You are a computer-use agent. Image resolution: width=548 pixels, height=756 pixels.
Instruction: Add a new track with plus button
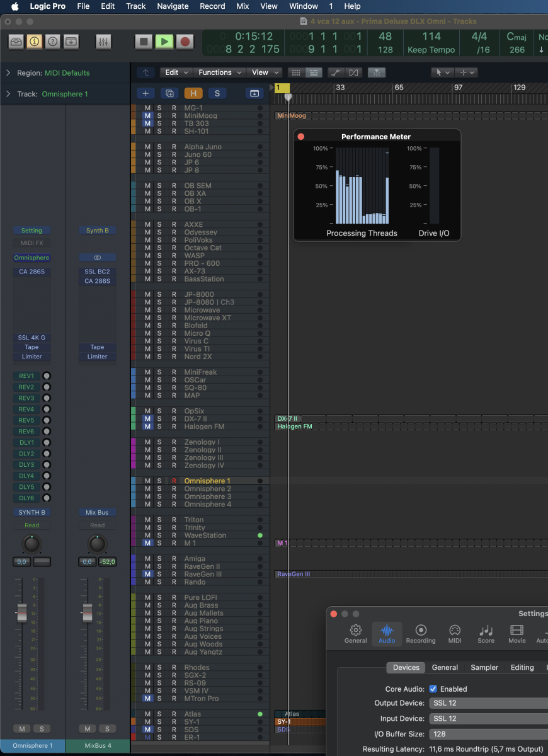(x=146, y=93)
